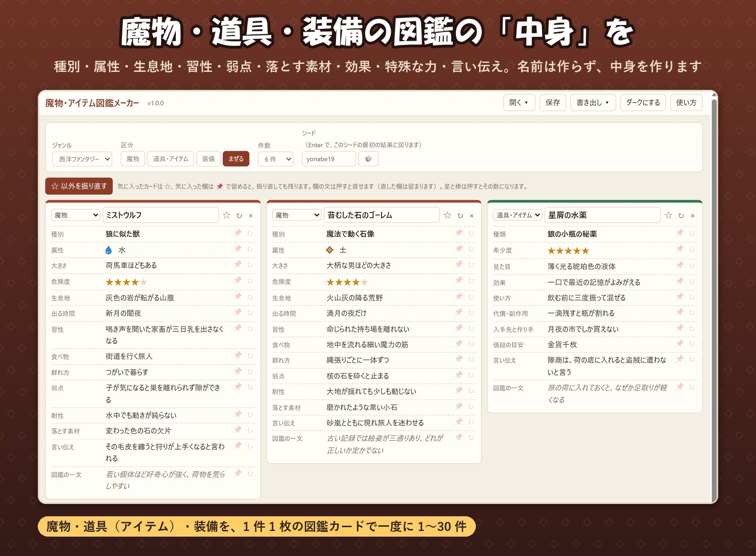Close the 星屑の水薬 card
Screen dimensions: 756x556
point(693,216)
